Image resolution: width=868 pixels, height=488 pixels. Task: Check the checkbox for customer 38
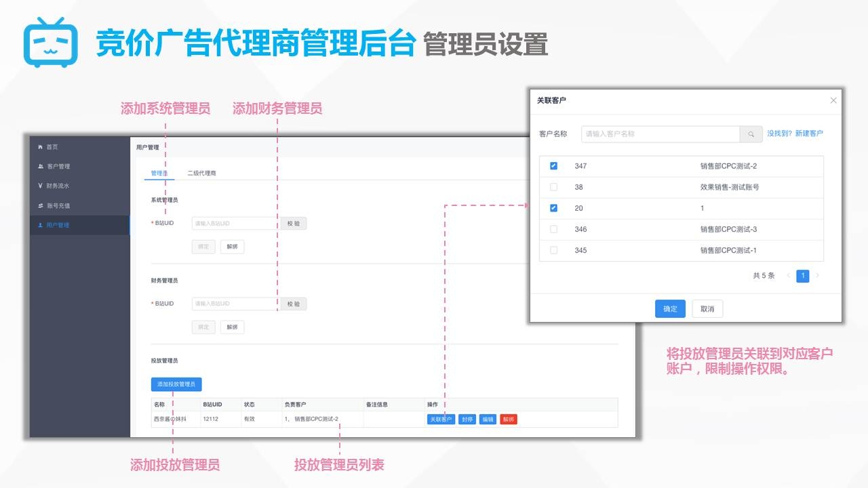pyautogui.click(x=553, y=187)
